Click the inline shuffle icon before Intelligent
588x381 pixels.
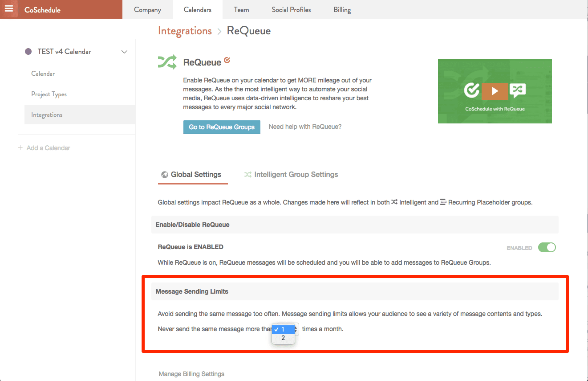[x=394, y=202]
